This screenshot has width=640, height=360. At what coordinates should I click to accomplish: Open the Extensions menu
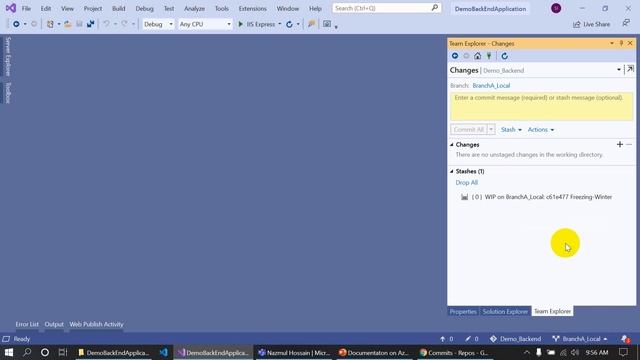pyautogui.click(x=253, y=9)
